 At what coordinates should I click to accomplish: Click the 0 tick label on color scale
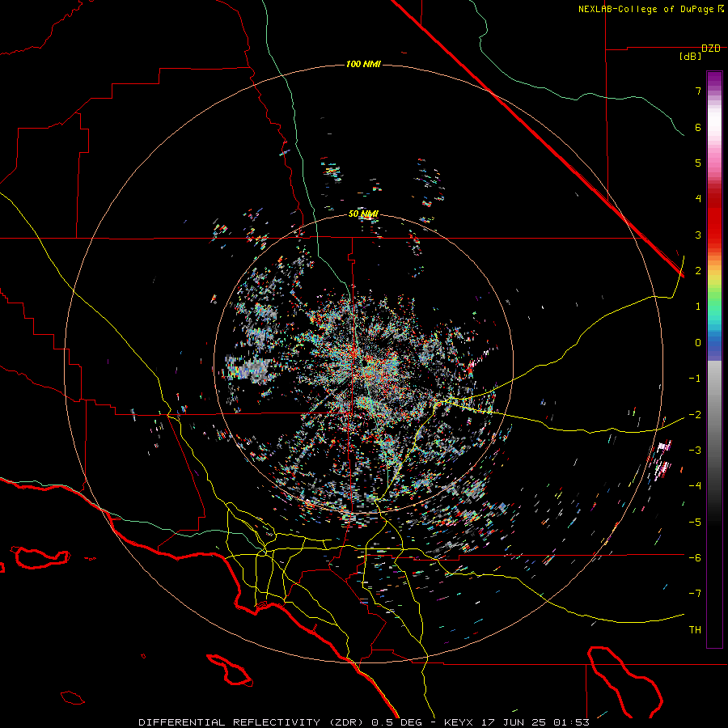point(698,343)
